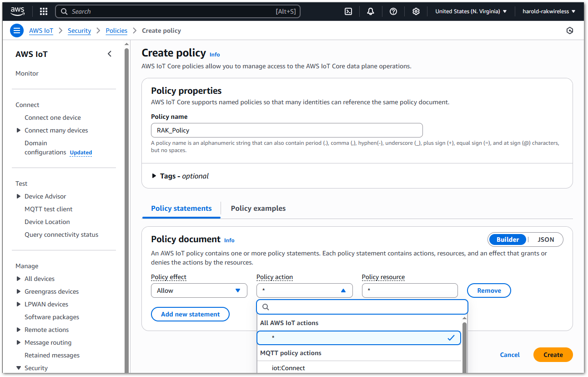Viewport: 588px width, 377px height.
Task: Open the Policy effect Allow dropdown
Action: [x=199, y=290]
